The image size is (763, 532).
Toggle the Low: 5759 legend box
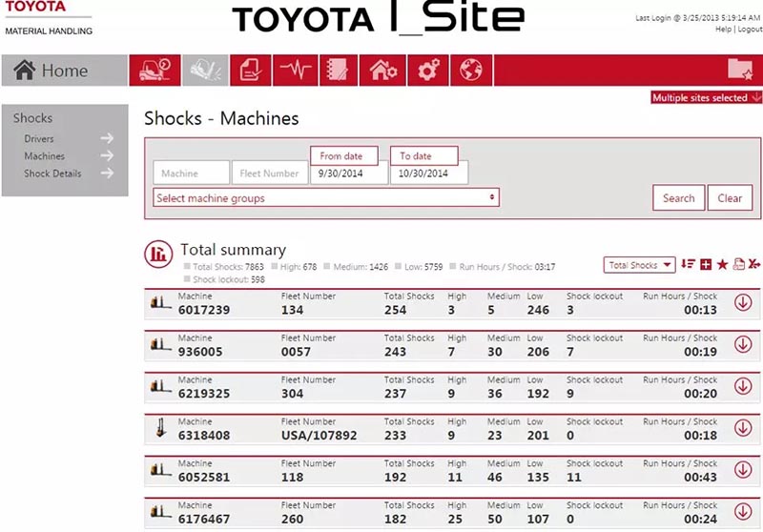tap(398, 266)
